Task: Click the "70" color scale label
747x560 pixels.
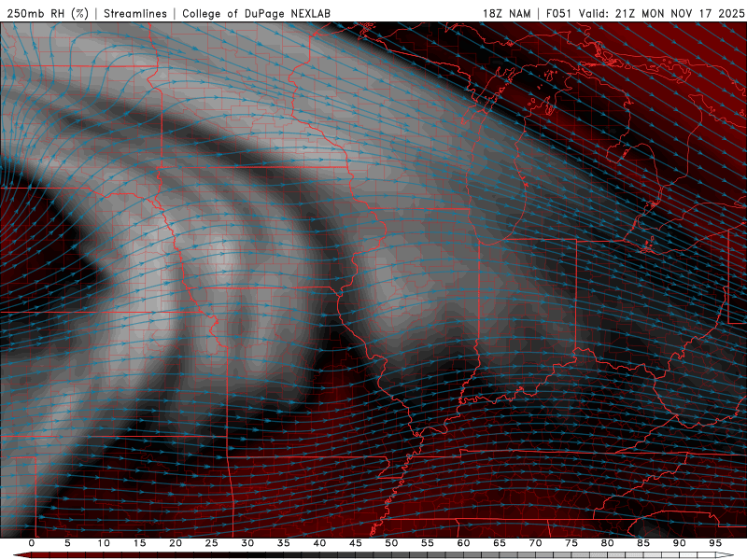Action: (x=535, y=543)
